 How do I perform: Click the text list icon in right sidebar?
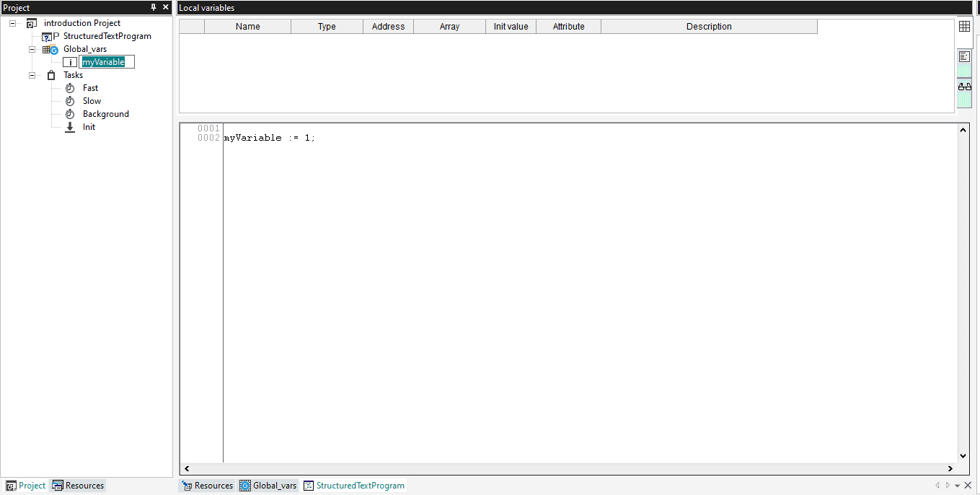coord(964,56)
